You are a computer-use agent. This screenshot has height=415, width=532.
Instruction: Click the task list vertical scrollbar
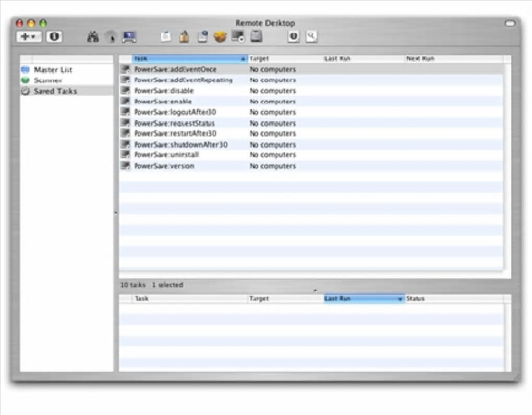[x=507, y=166]
